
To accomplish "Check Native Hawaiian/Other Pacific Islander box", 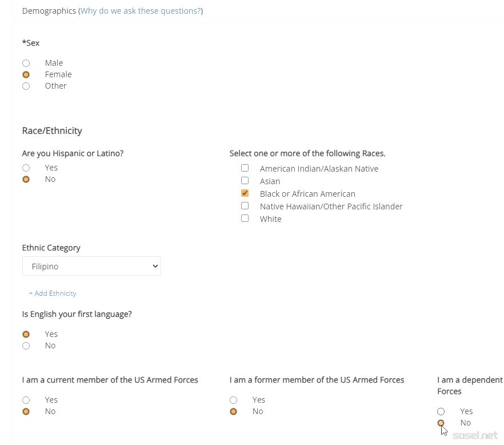I will point(245,206).
